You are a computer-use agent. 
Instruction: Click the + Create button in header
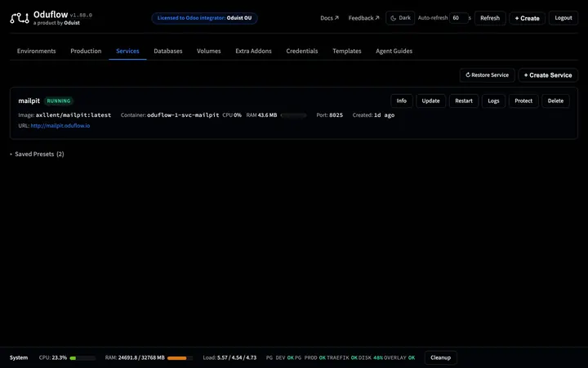click(x=527, y=18)
